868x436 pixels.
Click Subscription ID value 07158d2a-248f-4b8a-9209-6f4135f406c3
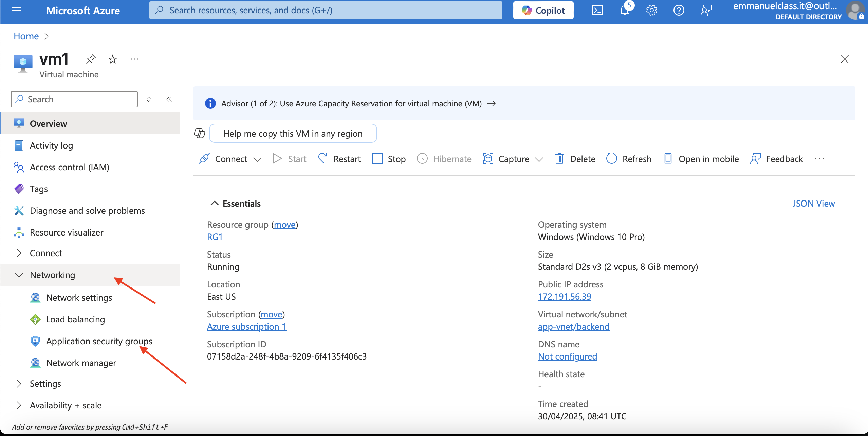[x=287, y=356]
